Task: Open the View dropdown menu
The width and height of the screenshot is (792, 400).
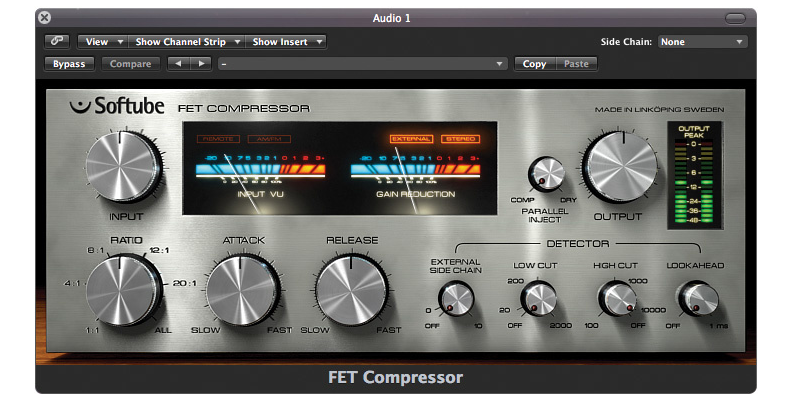Action: pos(102,42)
